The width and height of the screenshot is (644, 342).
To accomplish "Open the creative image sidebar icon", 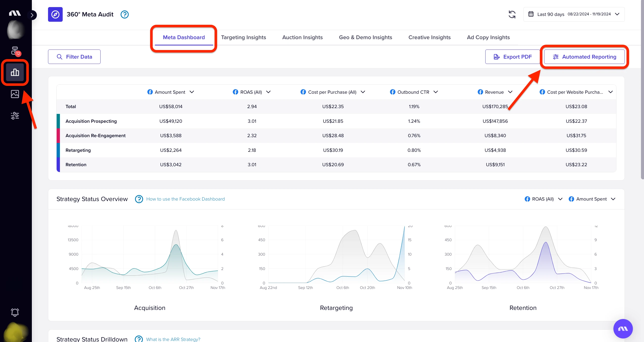I will (x=15, y=94).
